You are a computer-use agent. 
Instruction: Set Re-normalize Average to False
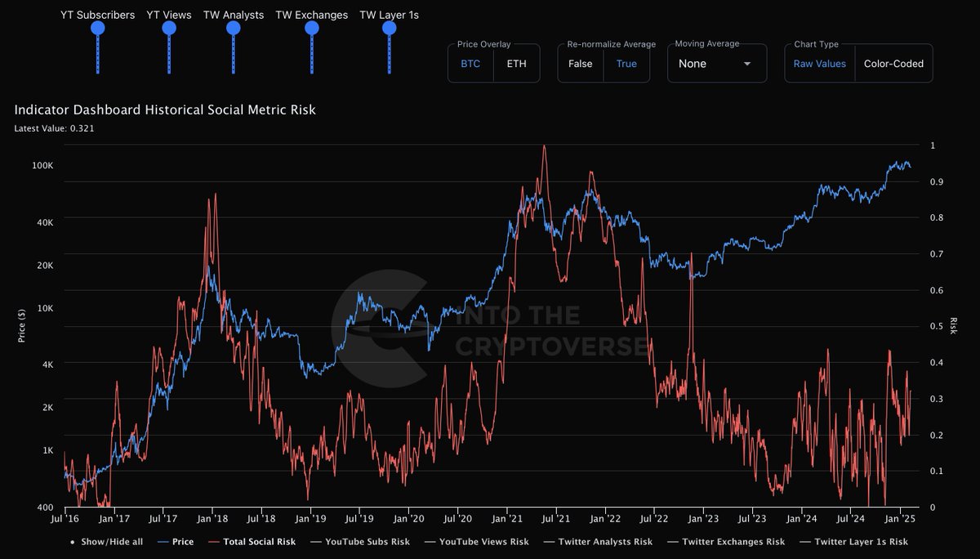point(580,63)
